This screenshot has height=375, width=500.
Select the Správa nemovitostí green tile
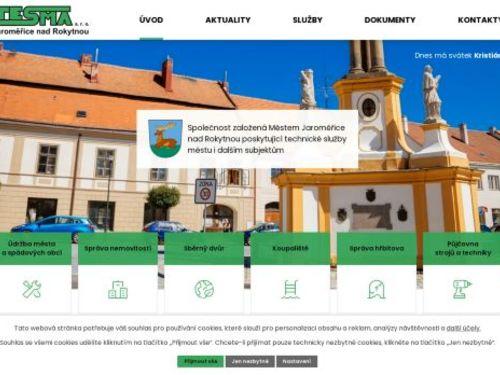[118, 248]
